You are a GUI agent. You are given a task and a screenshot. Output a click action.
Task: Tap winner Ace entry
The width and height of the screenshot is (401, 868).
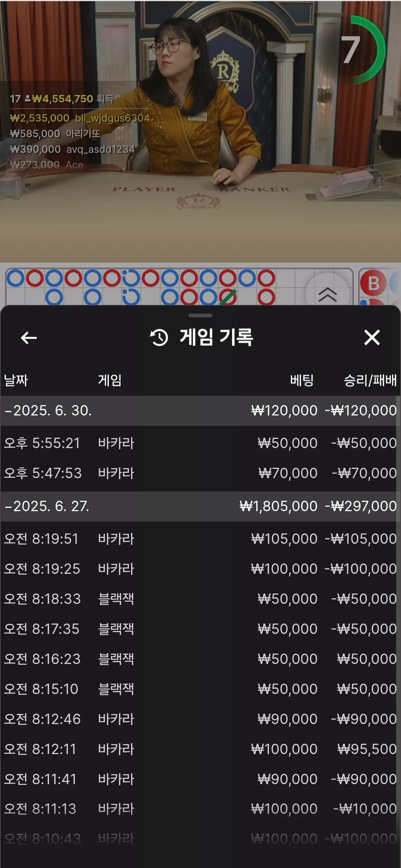click(x=46, y=165)
